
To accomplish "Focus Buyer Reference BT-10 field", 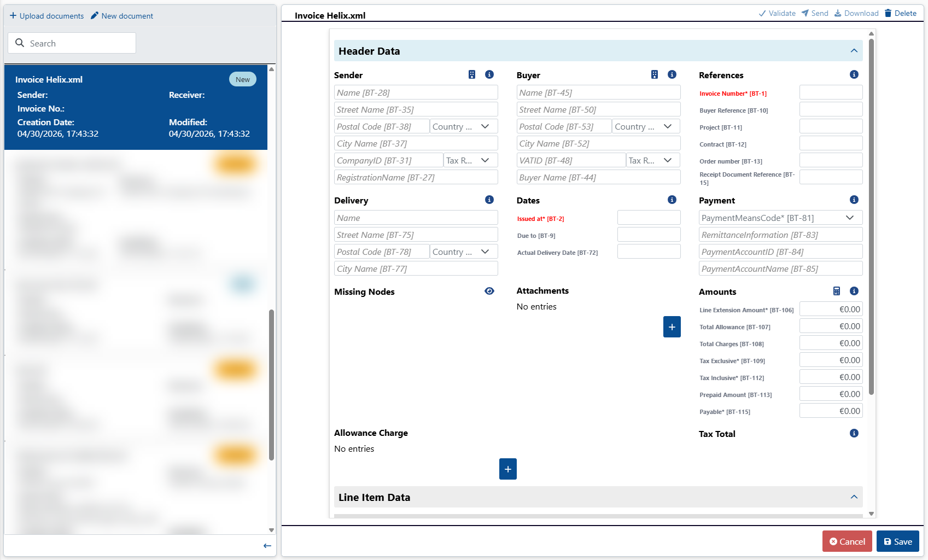I will (831, 109).
